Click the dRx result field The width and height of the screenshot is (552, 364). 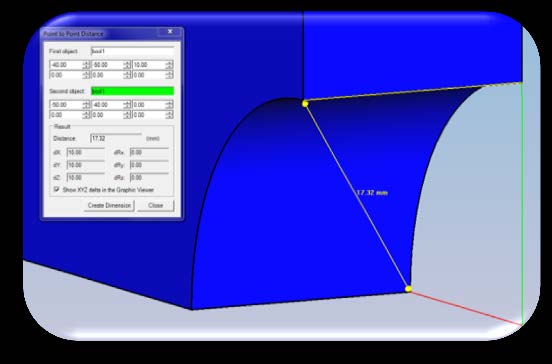pyautogui.click(x=149, y=152)
